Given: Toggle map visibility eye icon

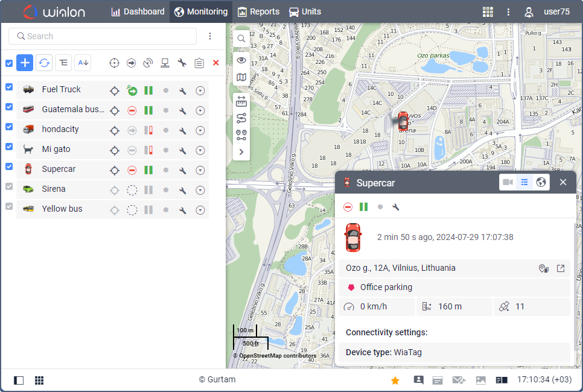Looking at the screenshot, I should (241, 60).
